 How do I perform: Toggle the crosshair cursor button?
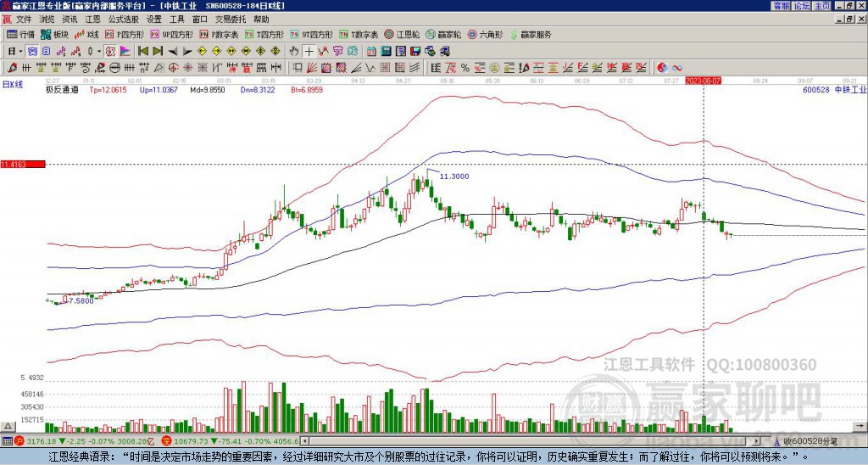pyautogui.click(x=309, y=52)
